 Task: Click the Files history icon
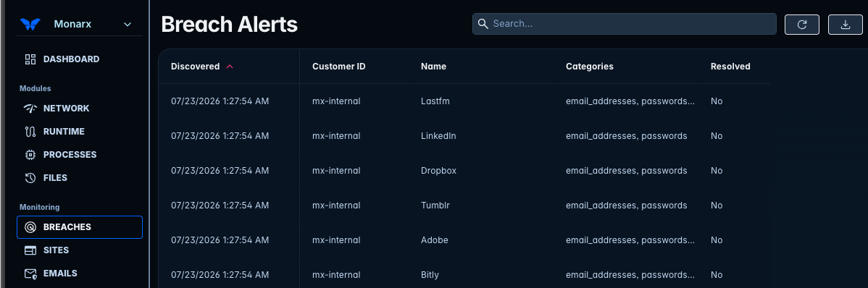tap(30, 178)
